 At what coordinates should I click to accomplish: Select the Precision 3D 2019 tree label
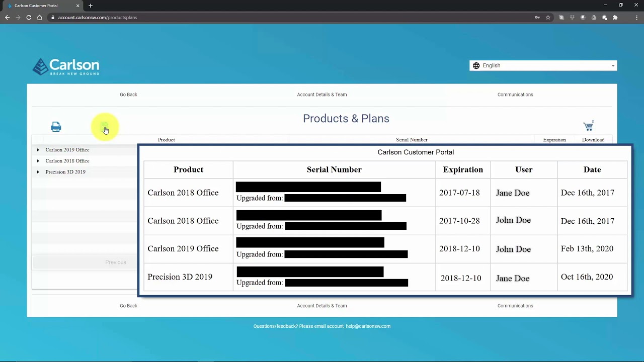(65, 172)
